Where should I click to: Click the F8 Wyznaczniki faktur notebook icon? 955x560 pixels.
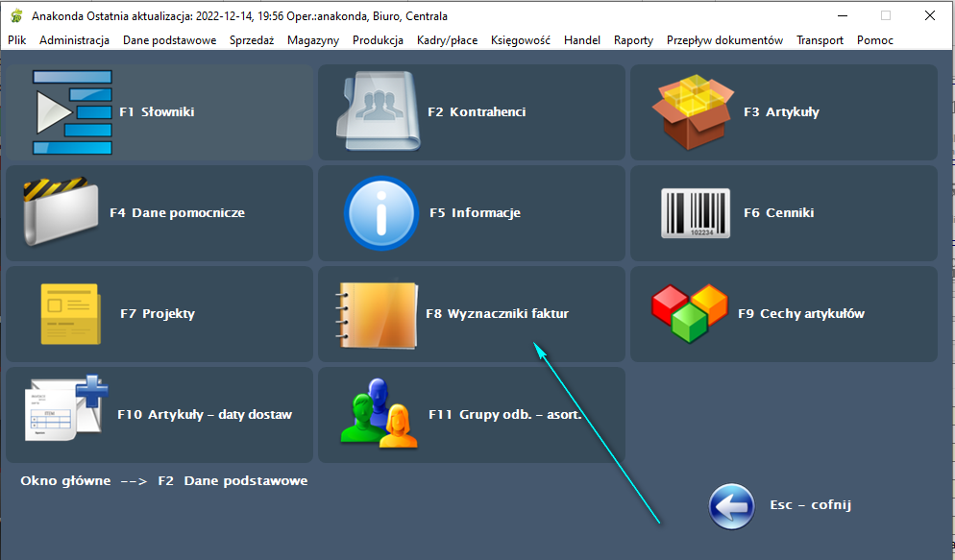378,315
